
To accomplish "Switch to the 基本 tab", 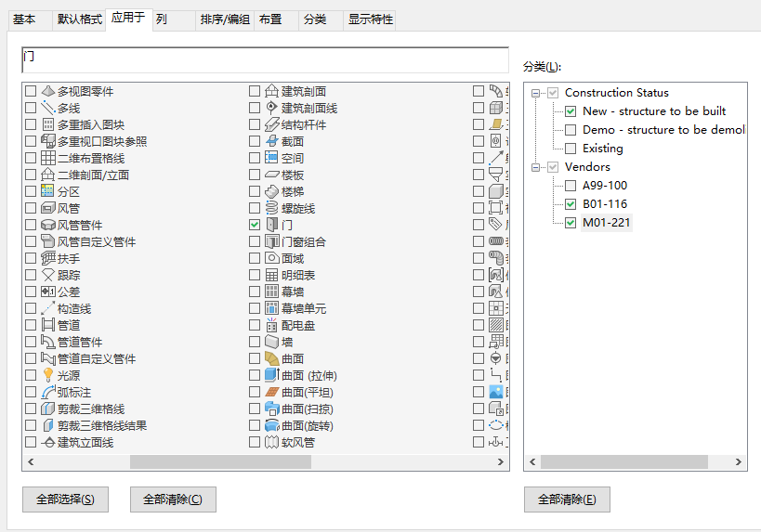I will [x=30, y=19].
